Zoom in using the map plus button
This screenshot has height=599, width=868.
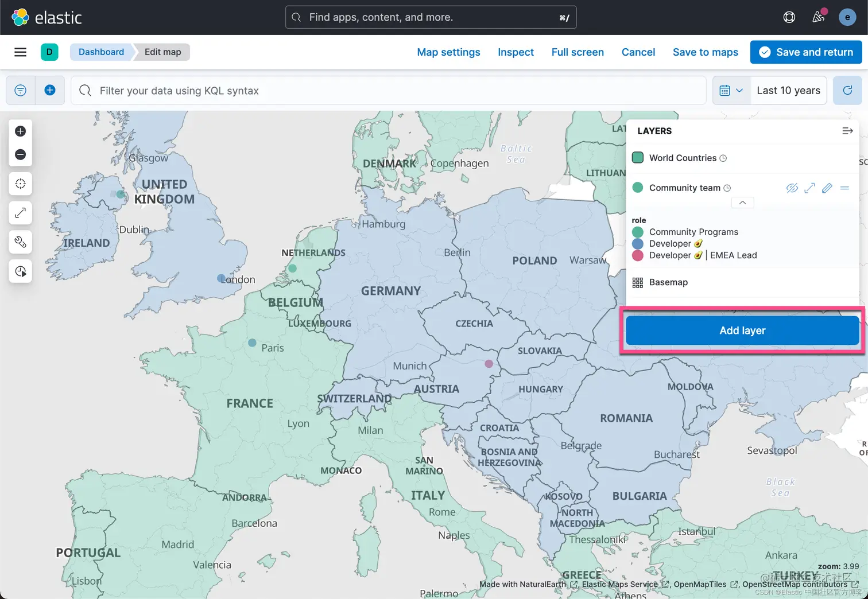(x=20, y=131)
